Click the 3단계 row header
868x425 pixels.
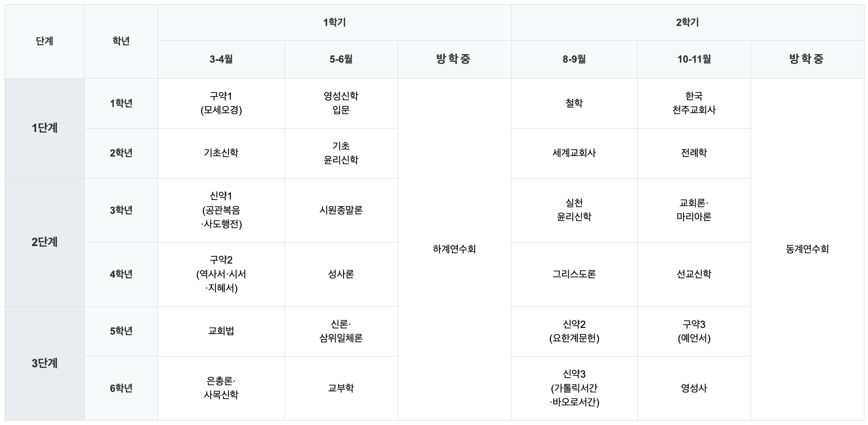point(44,363)
